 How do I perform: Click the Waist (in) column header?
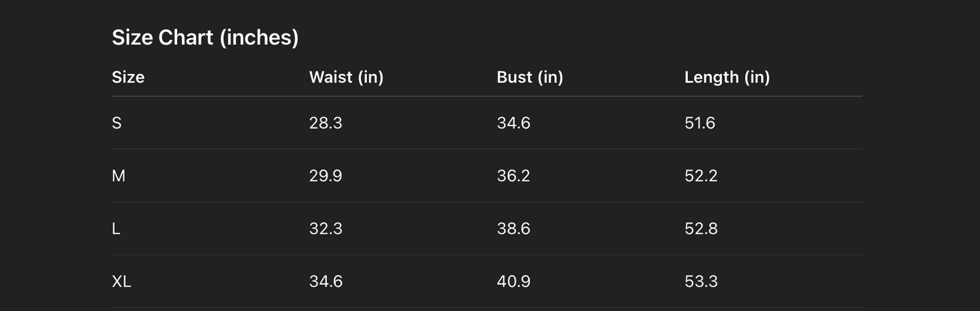point(346,77)
